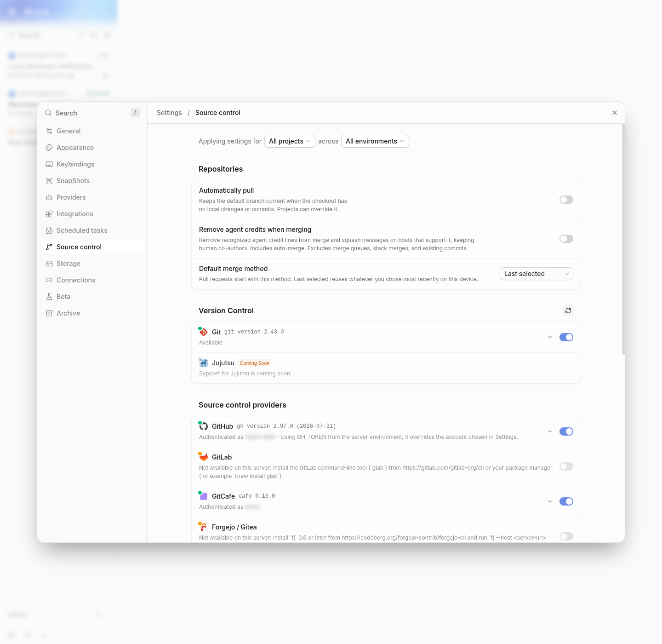Click the settings Search field
The width and height of the screenshot is (662, 644).
(92, 113)
